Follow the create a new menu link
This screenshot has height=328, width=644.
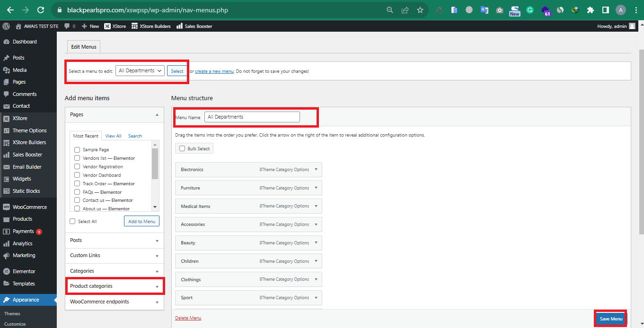[214, 71]
